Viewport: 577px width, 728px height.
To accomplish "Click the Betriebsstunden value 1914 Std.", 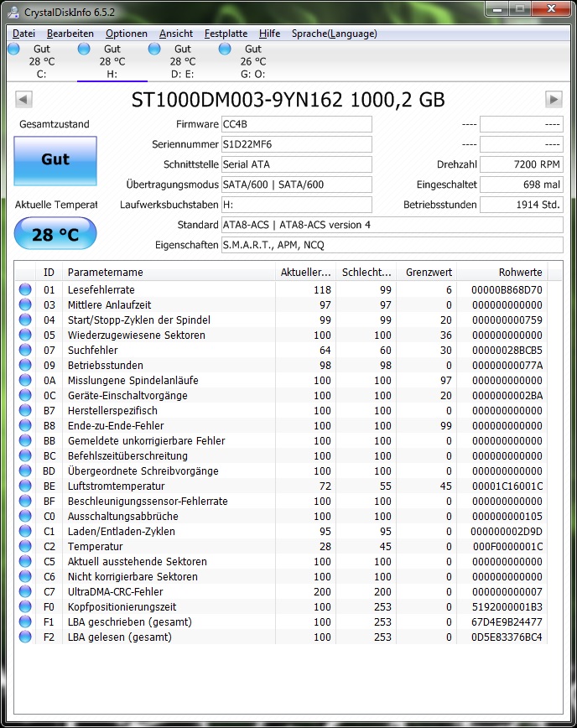I will [x=522, y=205].
